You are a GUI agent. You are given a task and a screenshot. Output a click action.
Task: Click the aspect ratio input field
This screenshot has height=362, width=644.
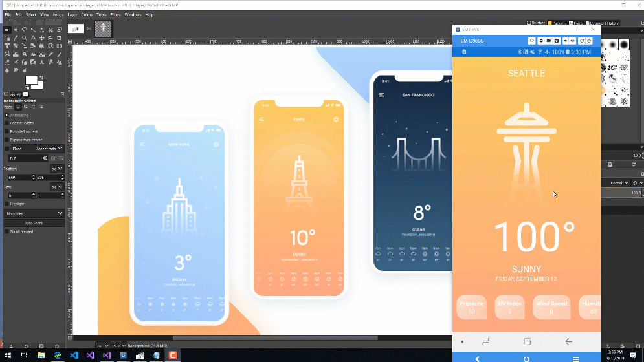pos(28,158)
